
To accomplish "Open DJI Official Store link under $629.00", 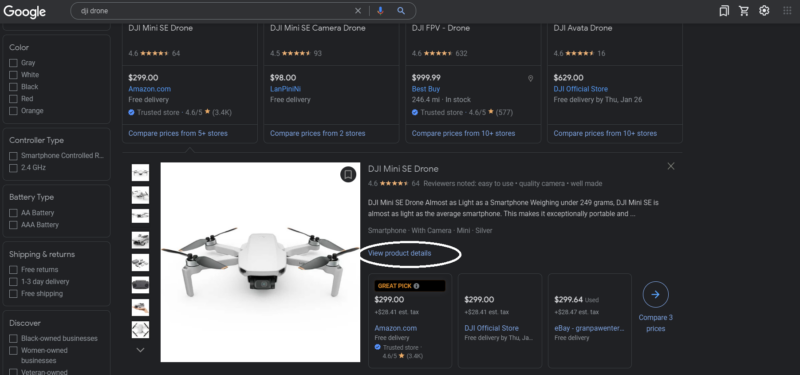I will click(581, 89).
